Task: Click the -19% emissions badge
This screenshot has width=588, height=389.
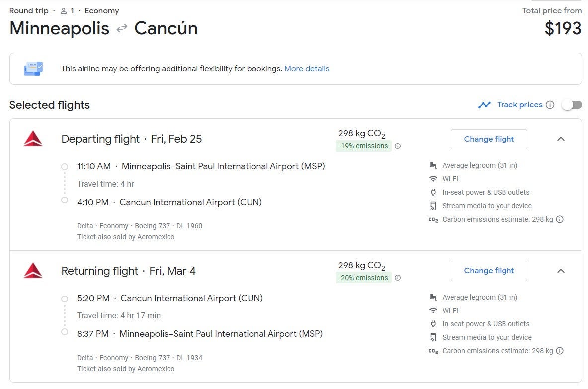Action: tap(363, 146)
